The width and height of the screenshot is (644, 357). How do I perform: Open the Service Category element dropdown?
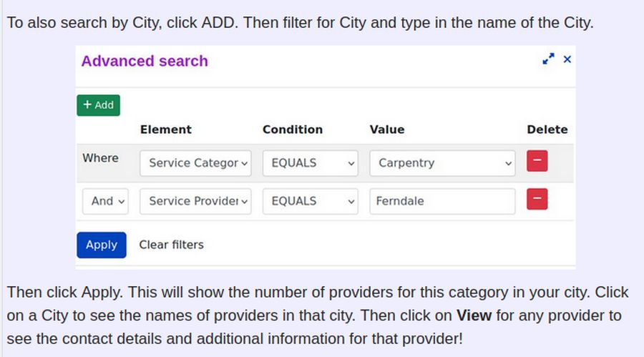point(195,163)
